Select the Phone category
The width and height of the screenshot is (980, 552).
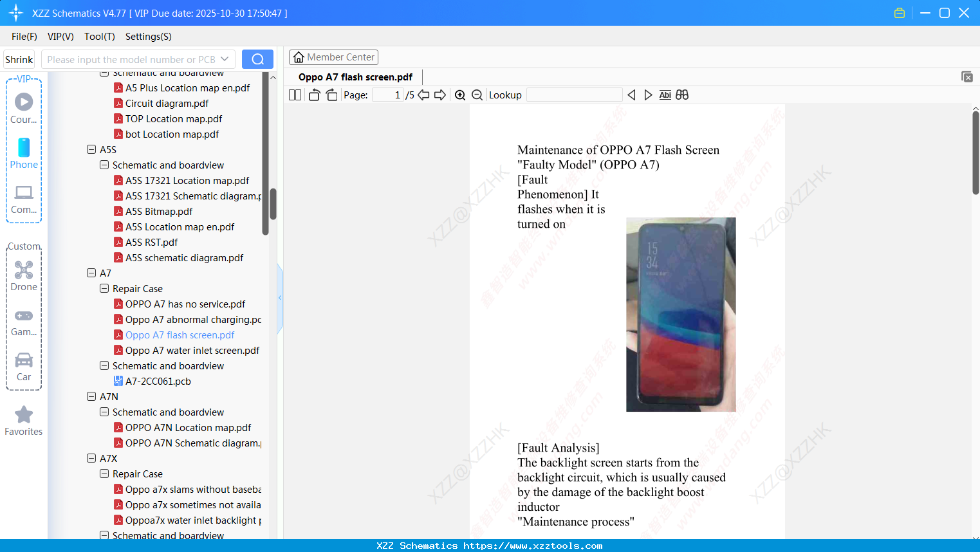24,153
